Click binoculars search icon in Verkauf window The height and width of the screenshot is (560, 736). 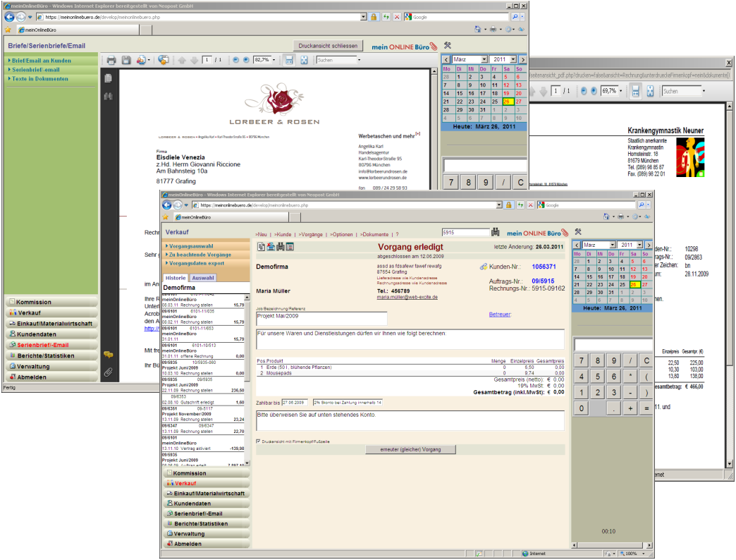495,232
